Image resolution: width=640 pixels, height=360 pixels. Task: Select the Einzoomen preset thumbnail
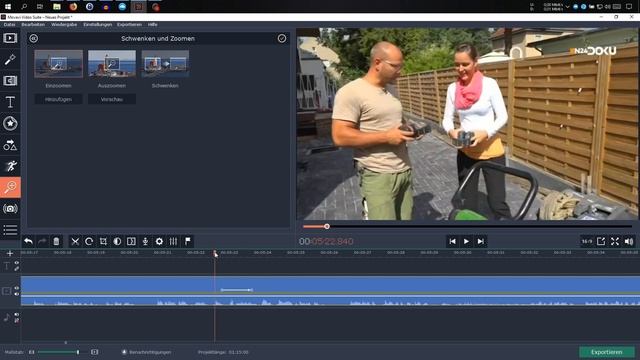pyautogui.click(x=58, y=64)
